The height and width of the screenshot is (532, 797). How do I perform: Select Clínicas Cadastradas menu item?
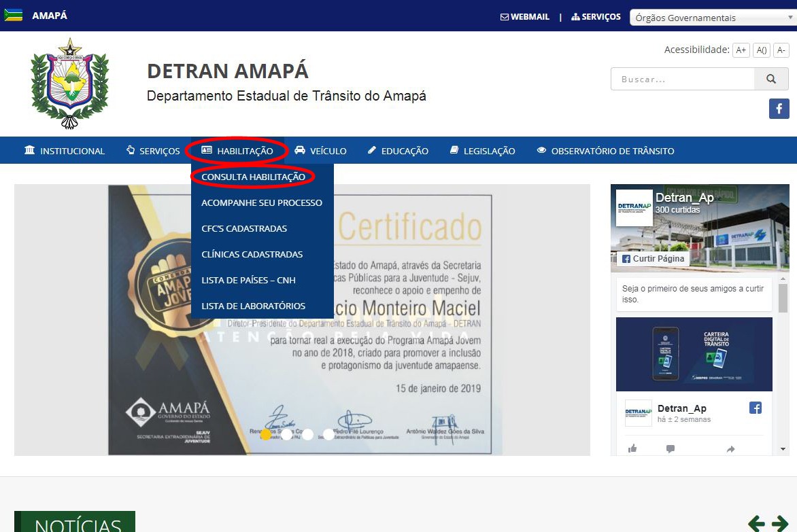point(252,254)
